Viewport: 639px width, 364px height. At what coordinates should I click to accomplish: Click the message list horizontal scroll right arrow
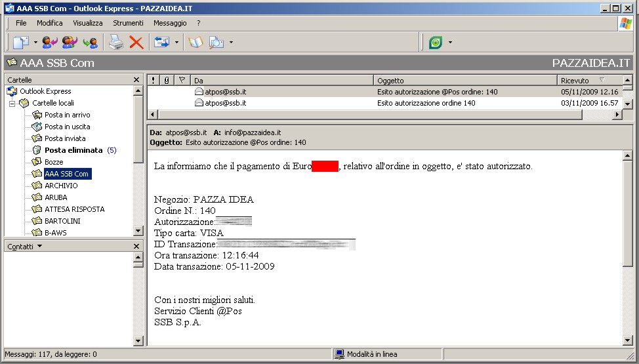[617, 115]
